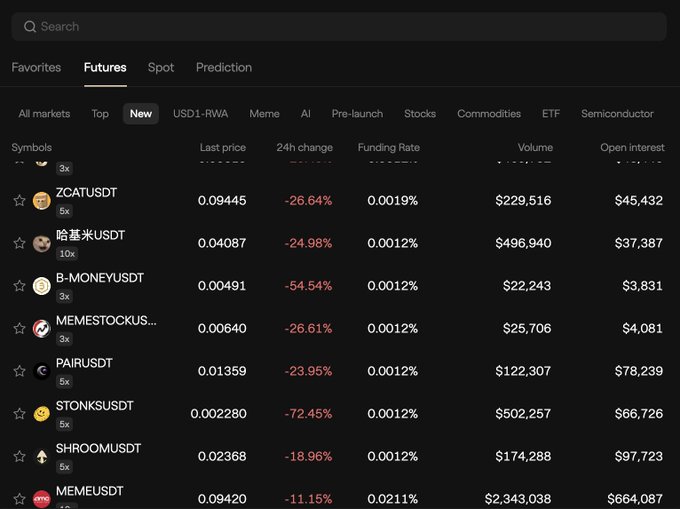Click the search magnifier icon
The image size is (680, 509).
pos(29,26)
